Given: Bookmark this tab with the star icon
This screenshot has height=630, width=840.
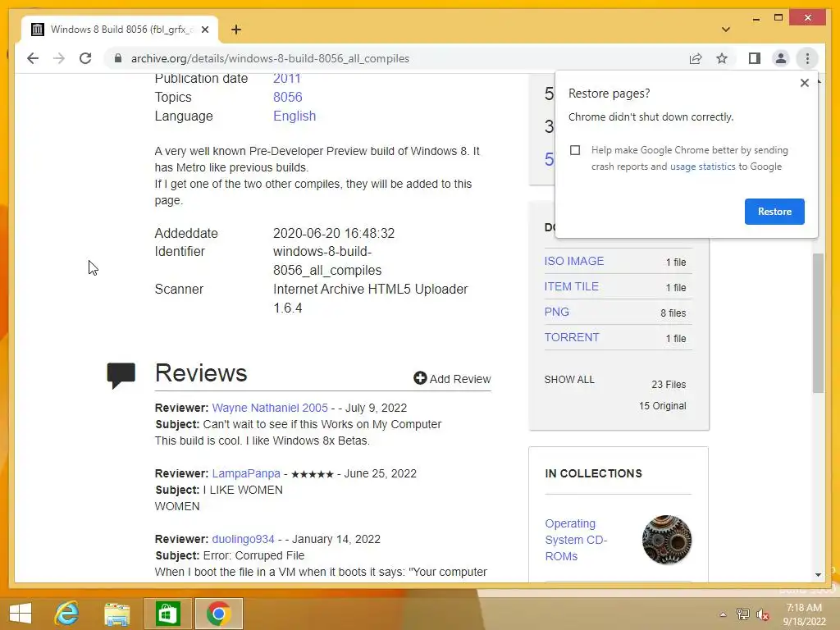Looking at the screenshot, I should (x=722, y=58).
